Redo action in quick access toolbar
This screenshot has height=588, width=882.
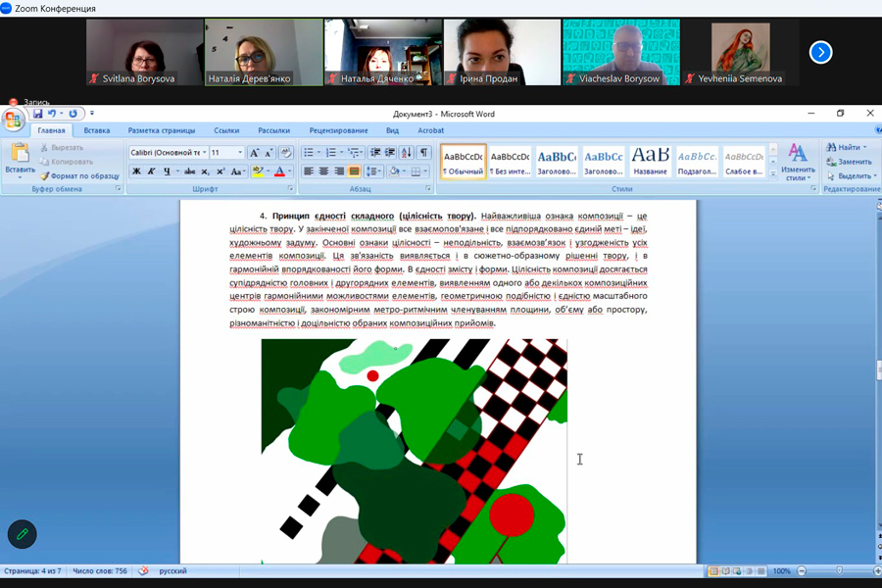click(x=73, y=114)
